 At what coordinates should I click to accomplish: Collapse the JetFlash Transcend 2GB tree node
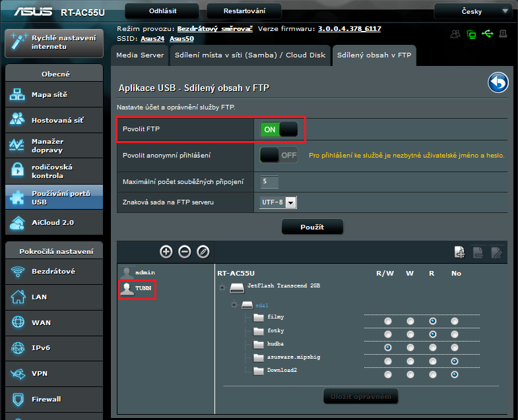point(222,287)
